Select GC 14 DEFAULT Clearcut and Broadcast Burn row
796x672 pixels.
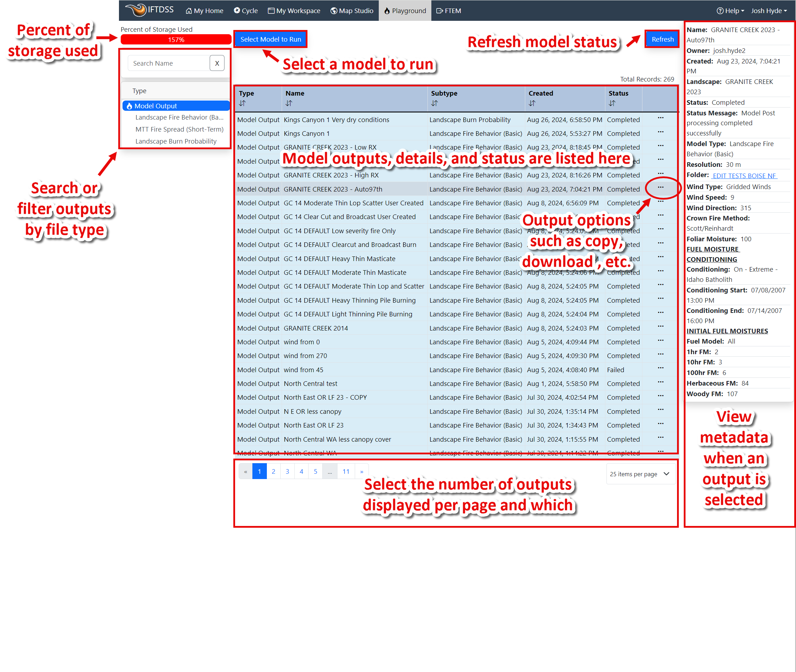tap(456, 244)
